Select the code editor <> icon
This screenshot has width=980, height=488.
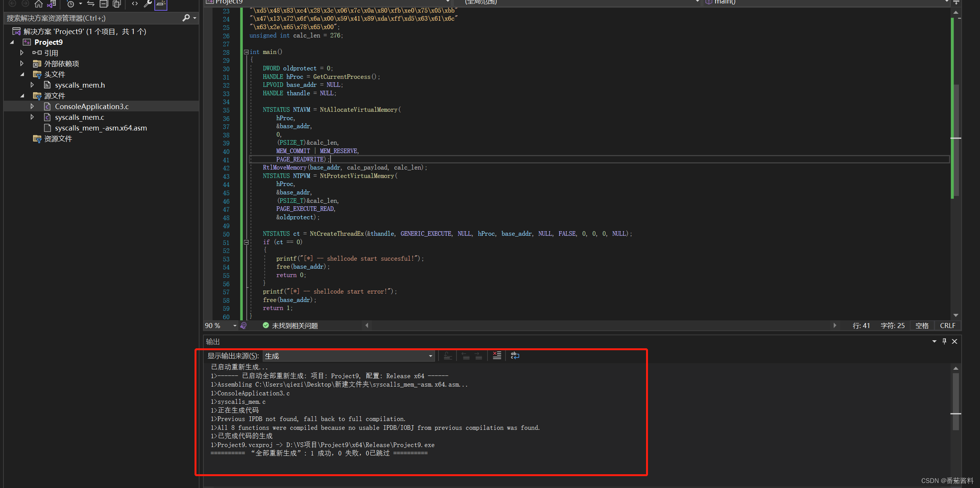pos(134,4)
